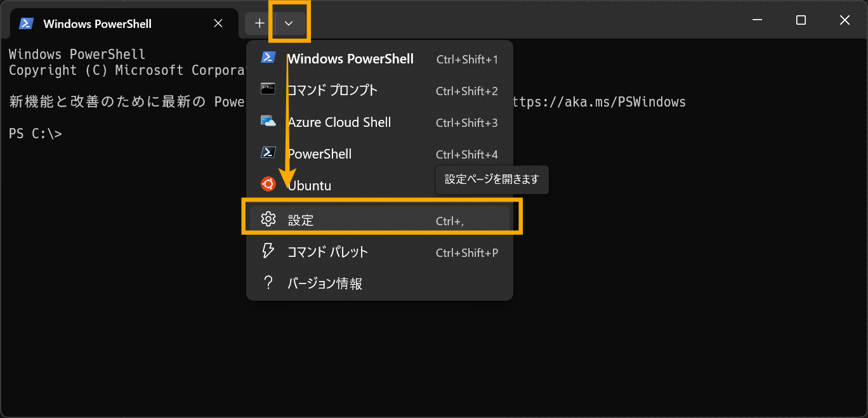Viewport: 868px width, 418px height.
Task: Open 設定 (Settings) menu entry
Action: 379,220
